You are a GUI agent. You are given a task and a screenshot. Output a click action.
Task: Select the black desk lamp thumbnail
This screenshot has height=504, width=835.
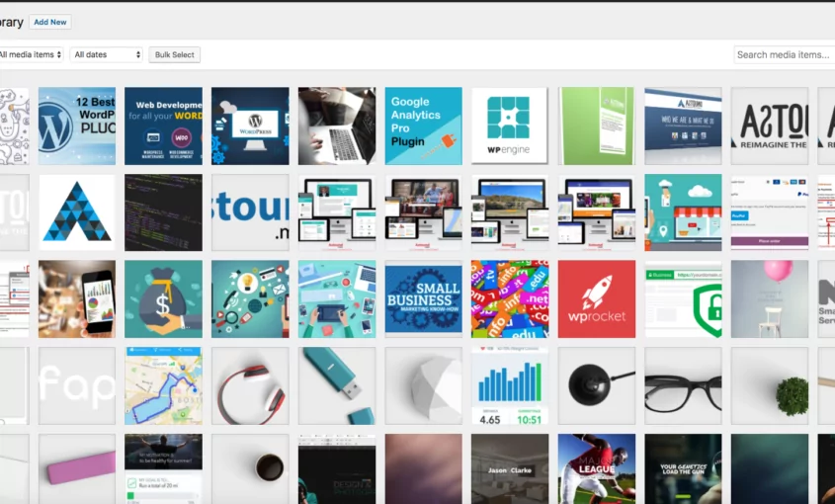(597, 385)
